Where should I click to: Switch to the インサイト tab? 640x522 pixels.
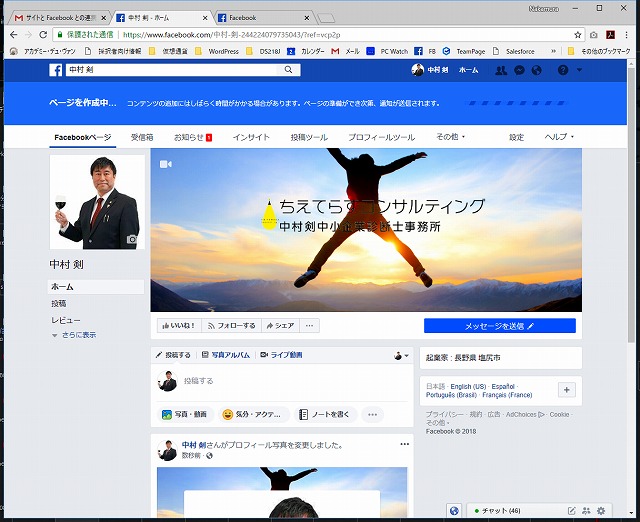251,137
